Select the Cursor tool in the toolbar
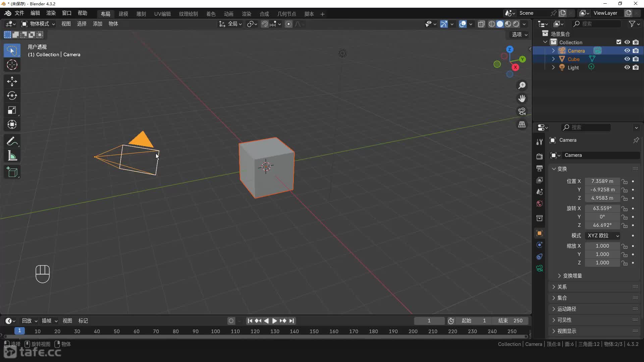The image size is (644, 362). pyautogui.click(x=12, y=65)
